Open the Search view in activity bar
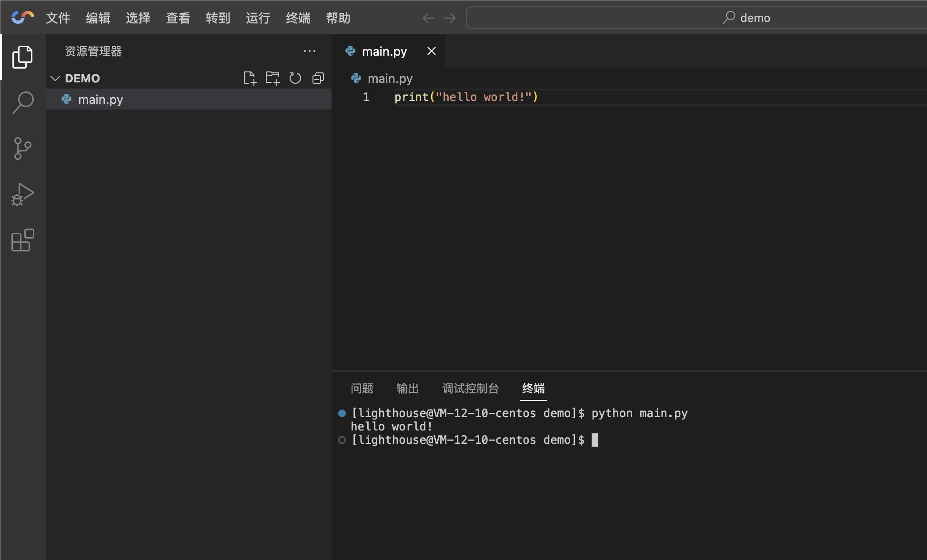The height and width of the screenshot is (560, 927). click(22, 102)
